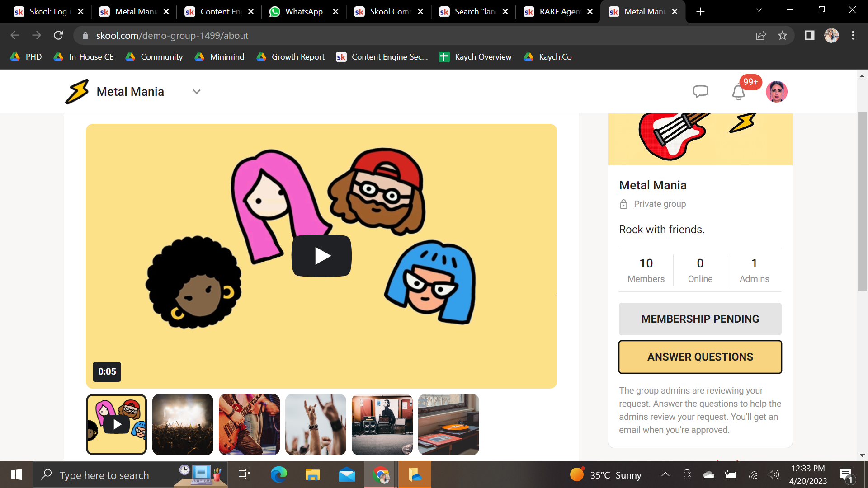
Task: Expand the Metal Mania group switcher chevron
Action: (196, 91)
